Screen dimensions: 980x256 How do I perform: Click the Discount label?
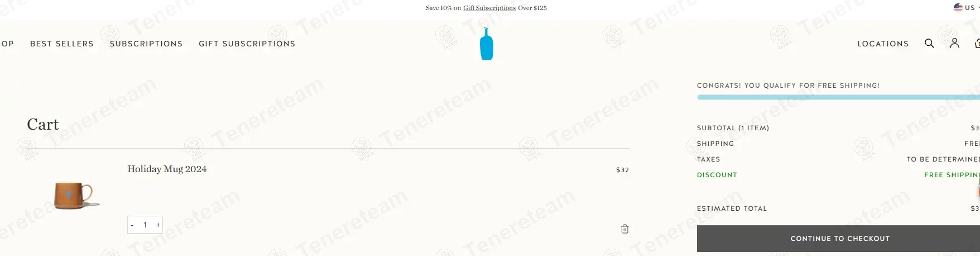click(717, 175)
